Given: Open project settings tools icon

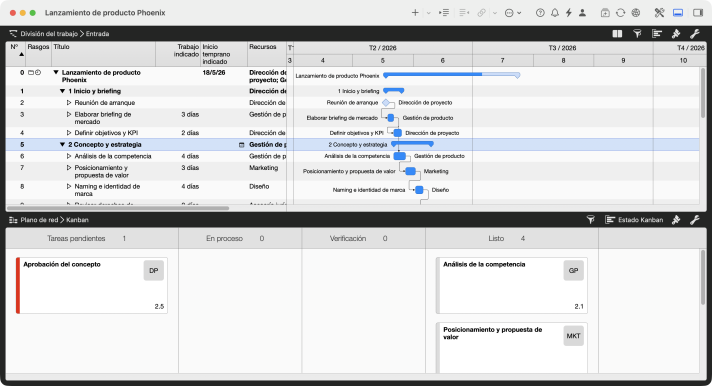Looking at the screenshot, I should [x=659, y=13].
